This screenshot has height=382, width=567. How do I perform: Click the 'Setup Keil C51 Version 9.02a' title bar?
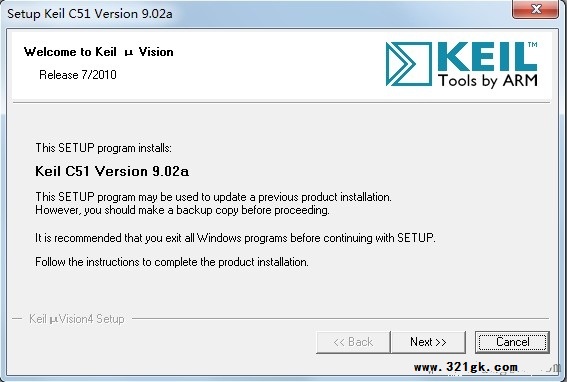pyautogui.click(x=90, y=14)
